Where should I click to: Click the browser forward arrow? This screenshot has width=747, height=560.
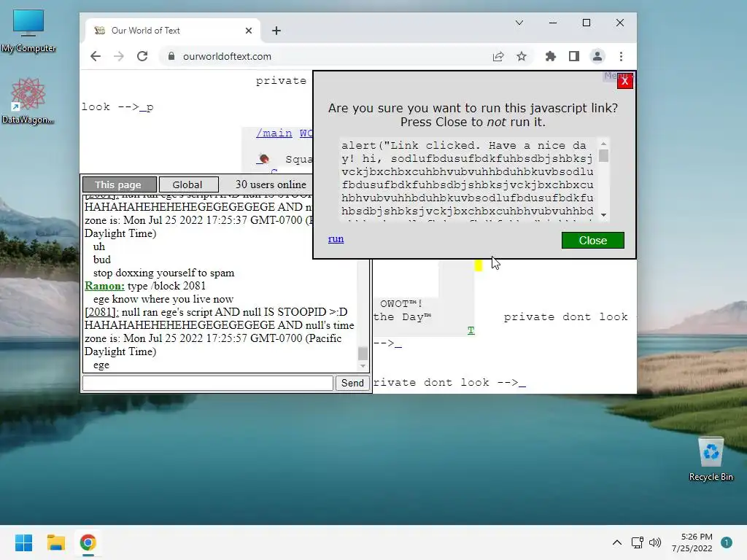[x=119, y=56]
